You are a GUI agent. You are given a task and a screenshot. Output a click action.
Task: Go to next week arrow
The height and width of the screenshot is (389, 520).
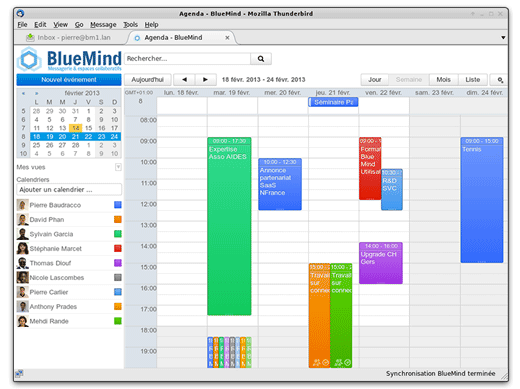click(x=206, y=80)
